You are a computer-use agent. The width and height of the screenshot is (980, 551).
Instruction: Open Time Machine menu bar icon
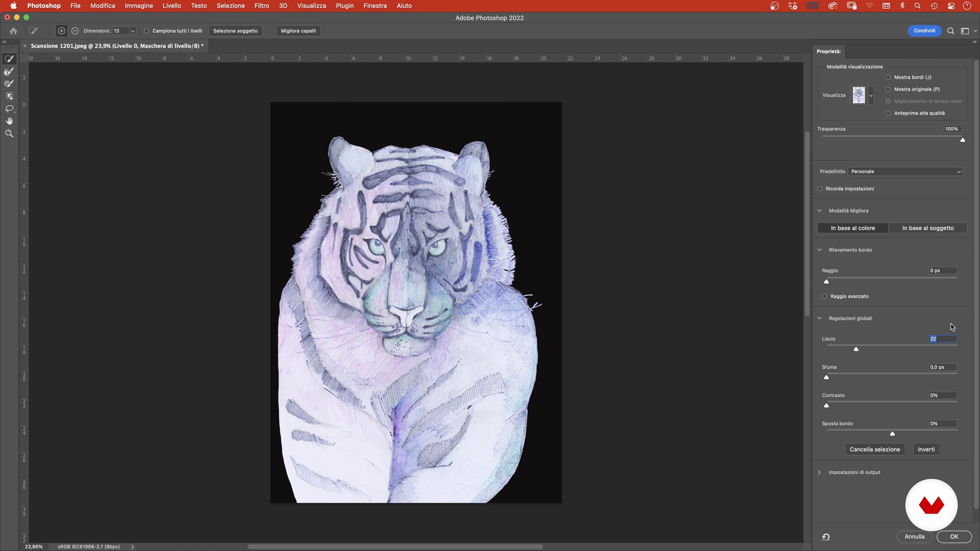pyautogui.click(x=934, y=6)
